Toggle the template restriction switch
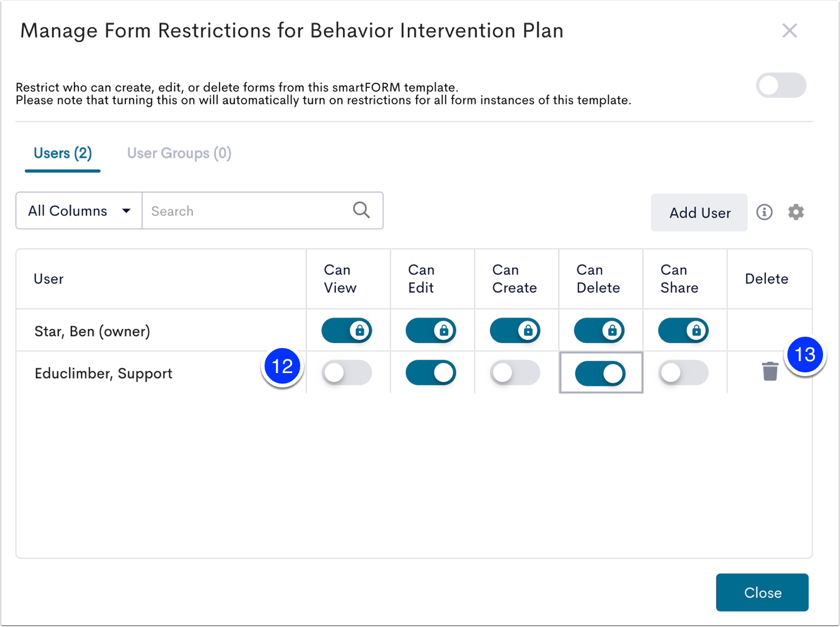The width and height of the screenshot is (840, 627). (781, 85)
